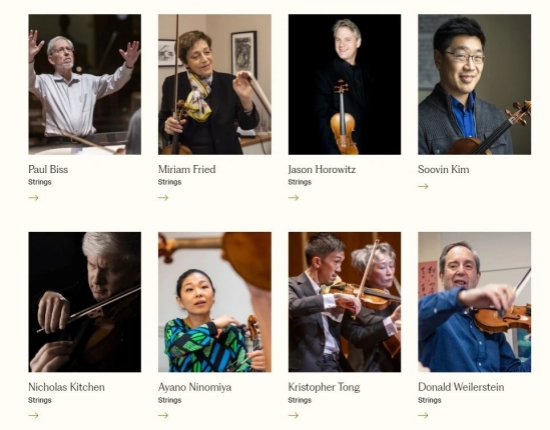Open the Kristopher Tong name link
This screenshot has width=550, height=430.
click(324, 387)
